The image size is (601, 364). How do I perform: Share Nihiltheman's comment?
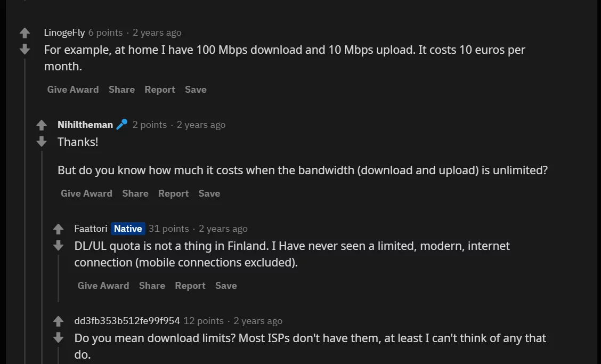pyautogui.click(x=135, y=193)
